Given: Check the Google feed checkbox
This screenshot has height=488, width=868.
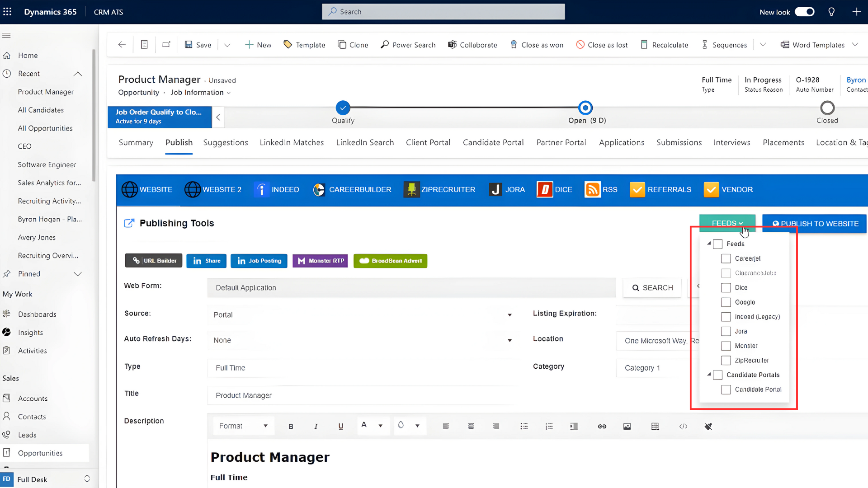Looking at the screenshot, I should pyautogui.click(x=726, y=302).
